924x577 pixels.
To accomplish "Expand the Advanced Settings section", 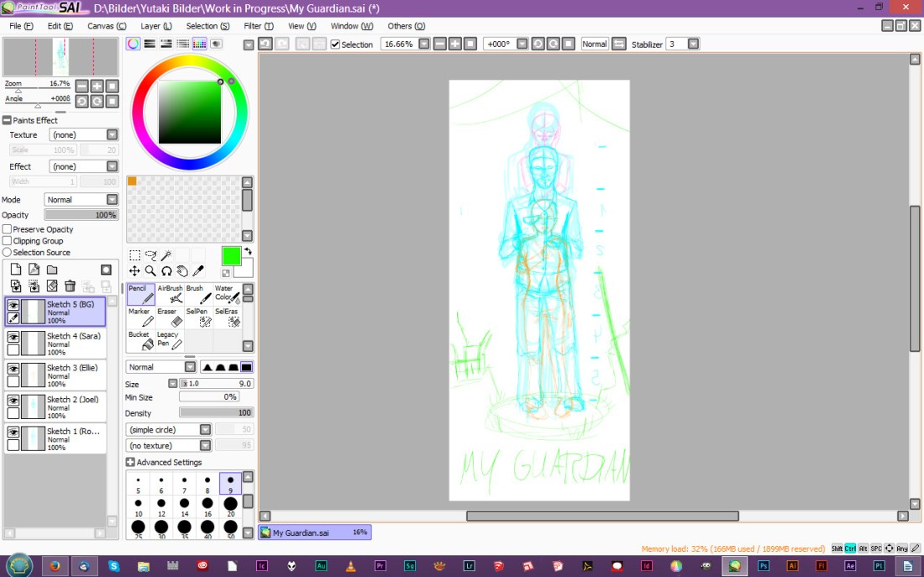I will 130,462.
